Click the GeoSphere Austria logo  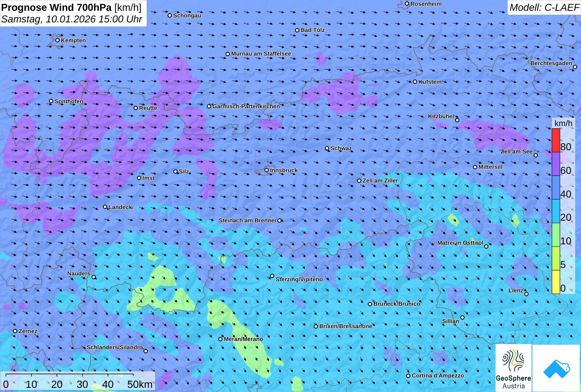coord(513,368)
